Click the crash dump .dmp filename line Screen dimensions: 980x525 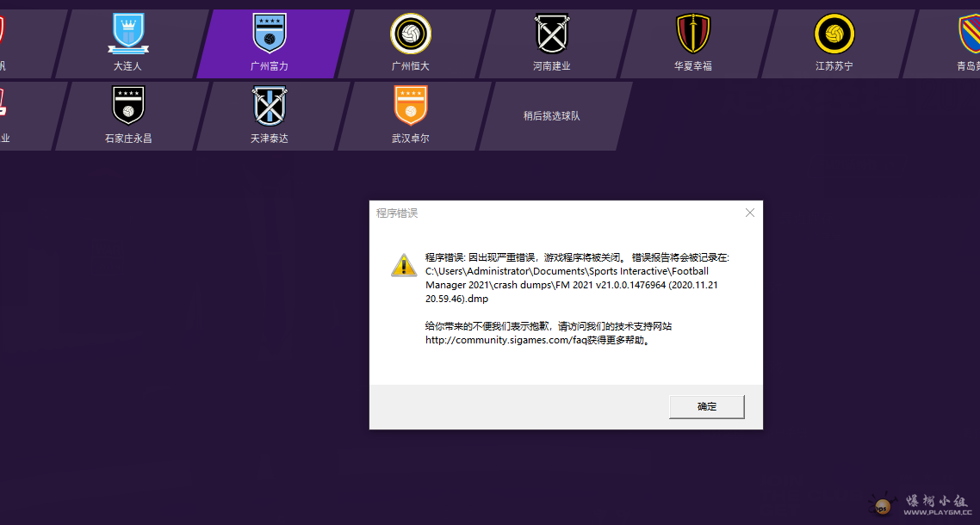coord(457,299)
